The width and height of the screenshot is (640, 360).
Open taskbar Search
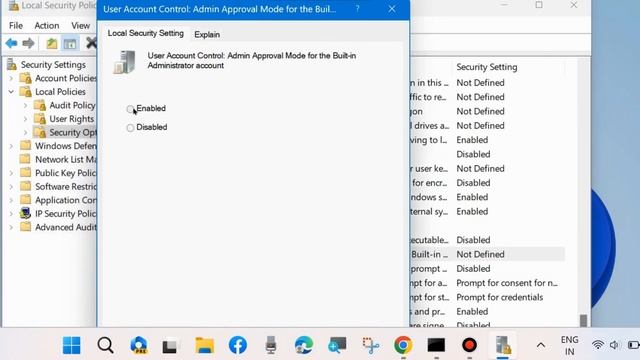(105, 345)
